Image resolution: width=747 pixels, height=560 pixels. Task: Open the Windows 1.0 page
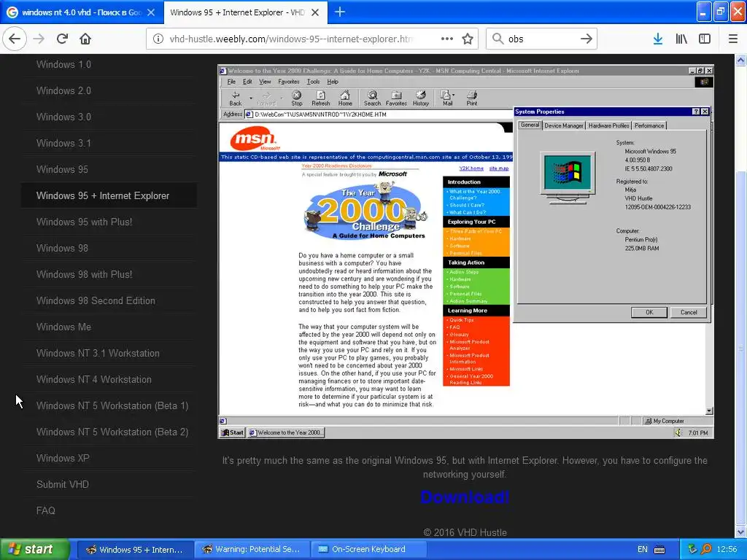coord(64,64)
